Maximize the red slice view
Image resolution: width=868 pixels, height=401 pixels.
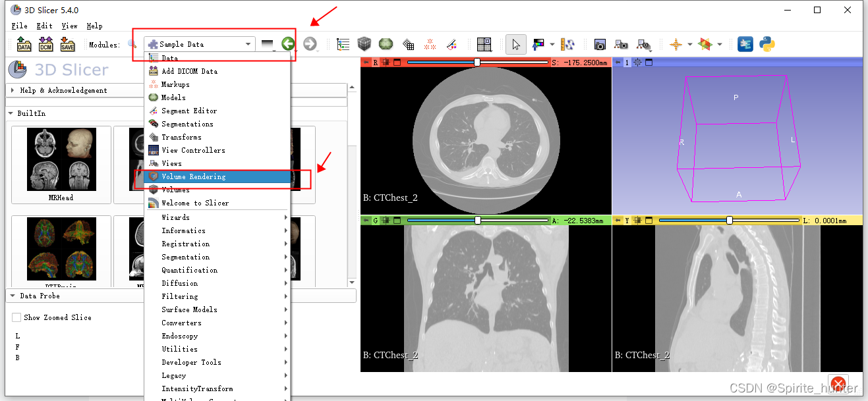coord(397,63)
